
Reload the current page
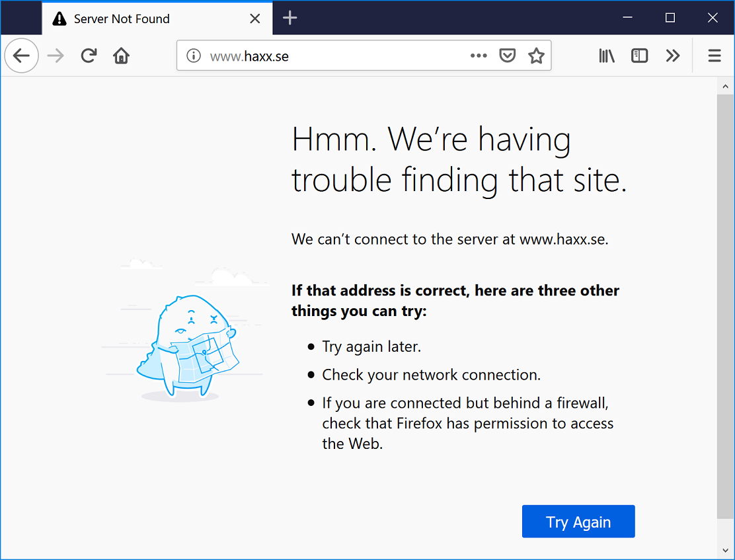89,56
